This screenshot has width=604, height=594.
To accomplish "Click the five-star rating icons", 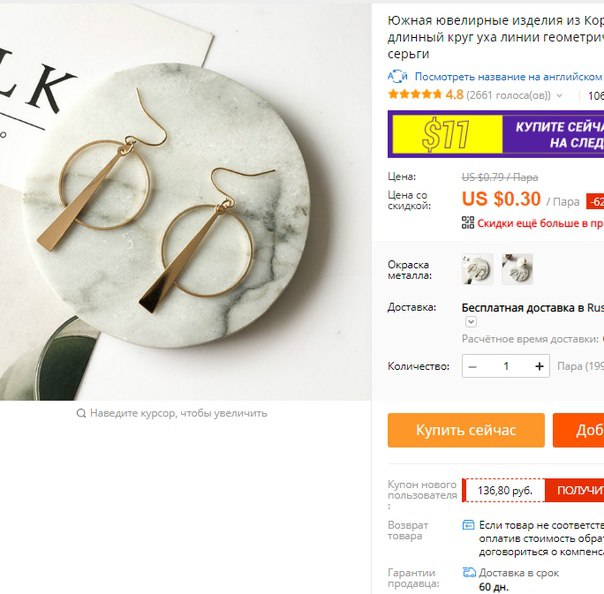I will tap(415, 94).
